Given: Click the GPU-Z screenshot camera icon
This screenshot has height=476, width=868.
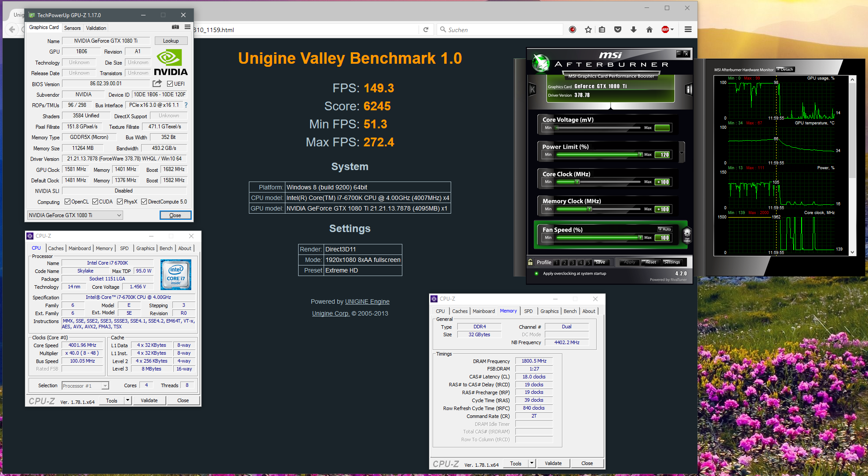Looking at the screenshot, I should (x=175, y=27).
